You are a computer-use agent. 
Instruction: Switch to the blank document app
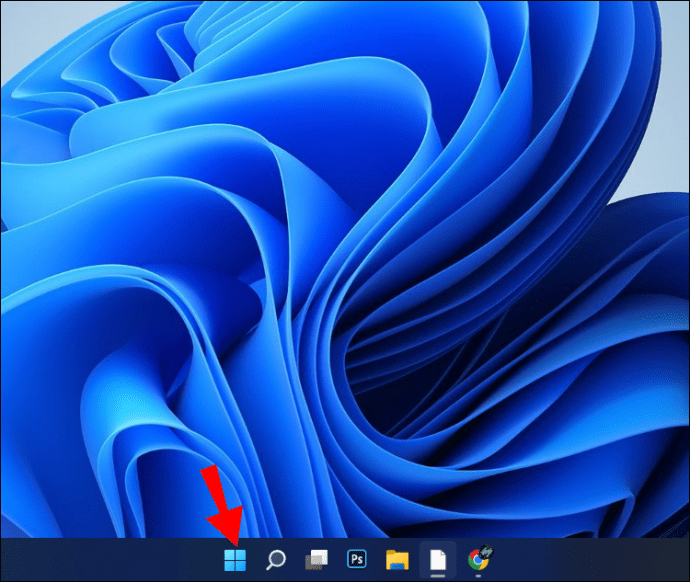pyautogui.click(x=438, y=559)
